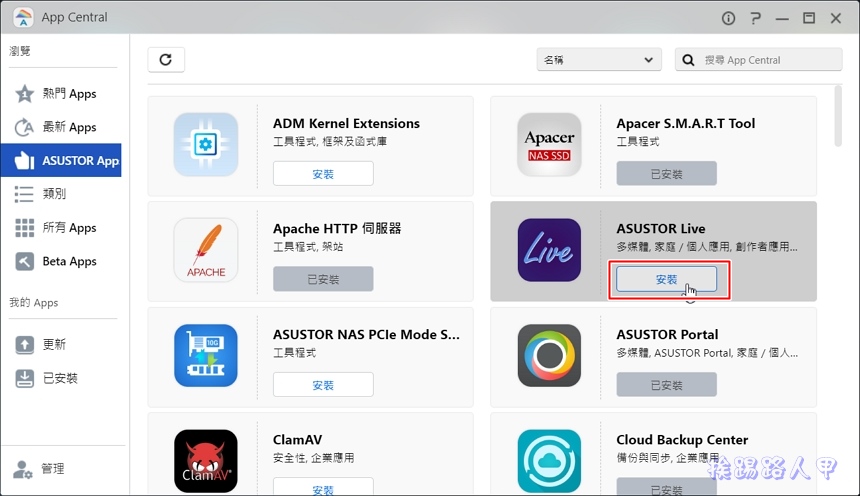Click 已安裝 button for ASUSTOR Portal
Viewport: 860px width, 496px height.
click(666, 385)
